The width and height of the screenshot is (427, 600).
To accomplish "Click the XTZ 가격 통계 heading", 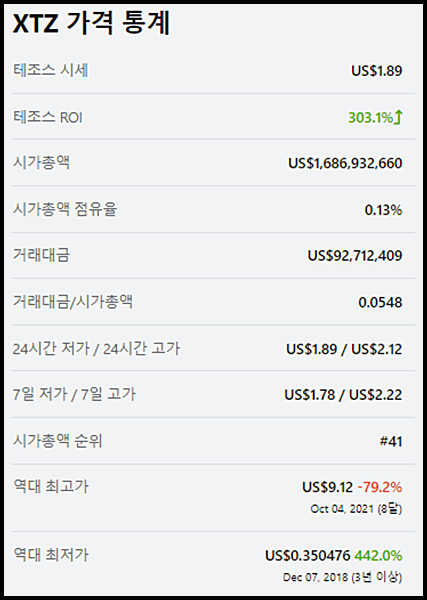I will 91,24.
